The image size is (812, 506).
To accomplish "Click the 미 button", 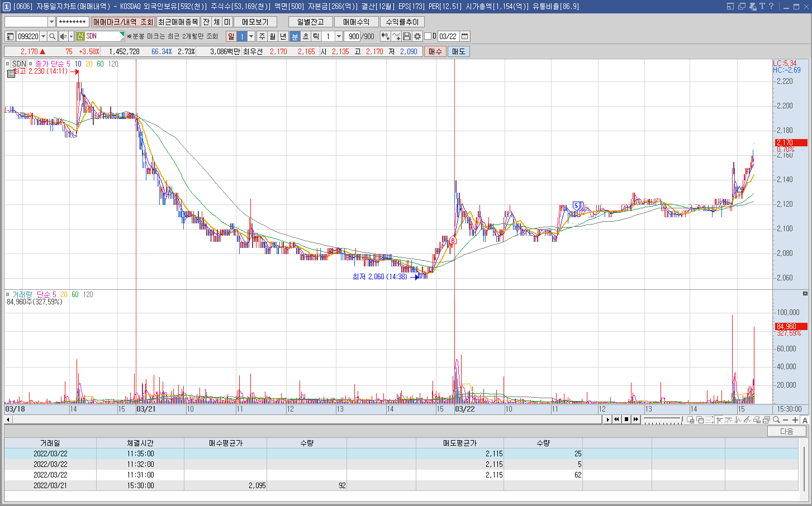I will (x=227, y=22).
